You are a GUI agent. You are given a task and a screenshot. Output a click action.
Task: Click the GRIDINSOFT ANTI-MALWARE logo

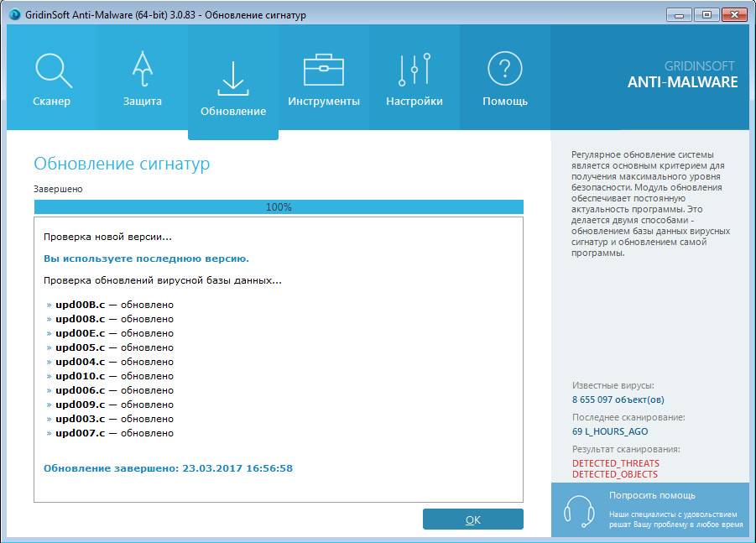point(682,75)
